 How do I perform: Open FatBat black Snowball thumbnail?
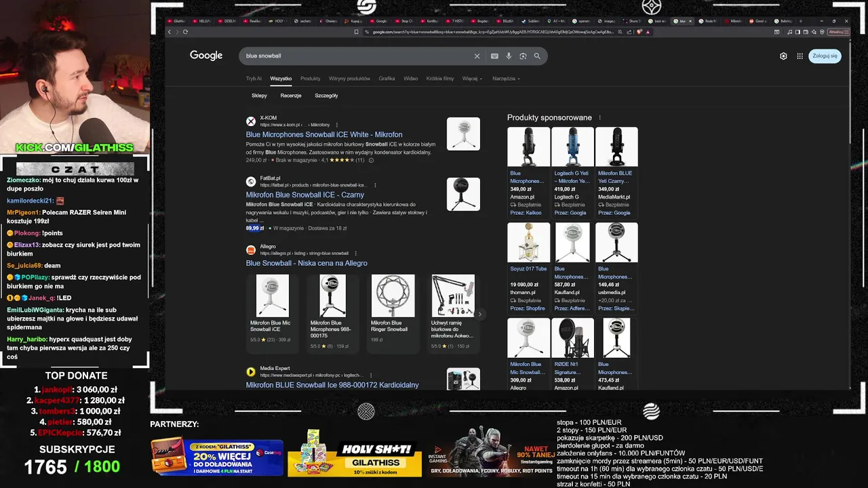pyautogui.click(x=463, y=194)
